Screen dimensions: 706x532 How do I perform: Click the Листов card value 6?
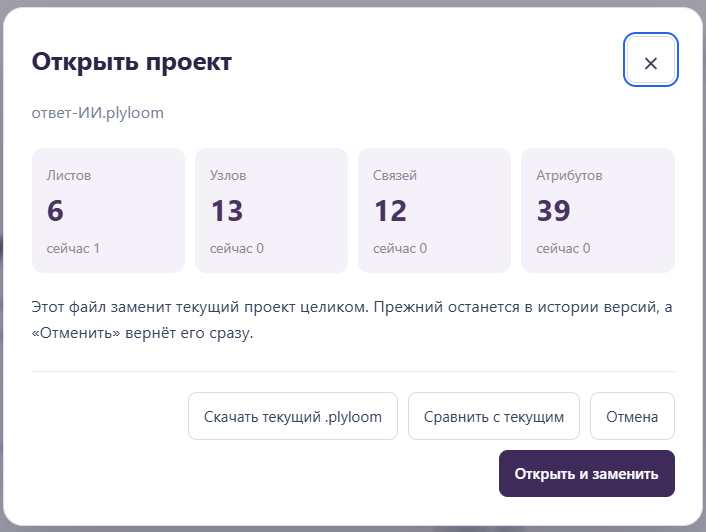55,211
